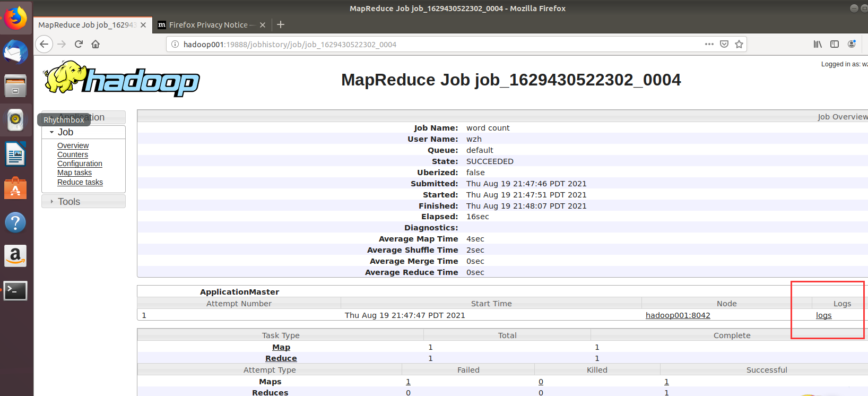The image size is (868, 396).
Task: Open Rhythmbox music player in dock
Action: (x=15, y=119)
